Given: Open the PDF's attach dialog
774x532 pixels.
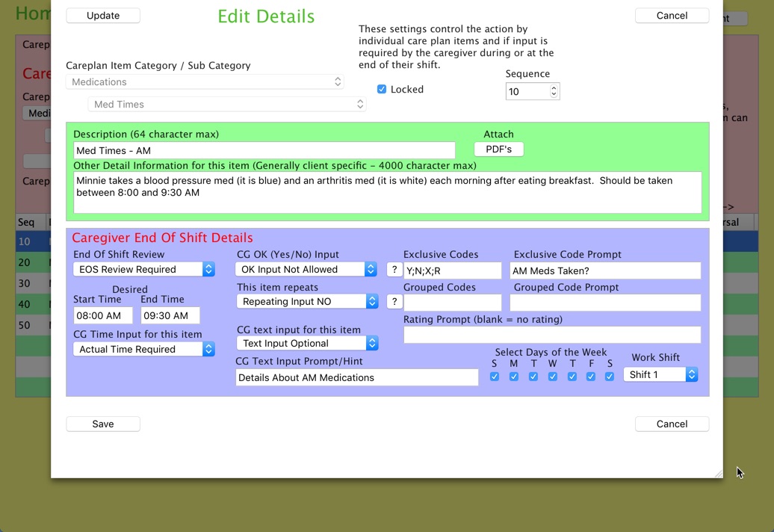Looking at the screenshot, I should [498, 149].
